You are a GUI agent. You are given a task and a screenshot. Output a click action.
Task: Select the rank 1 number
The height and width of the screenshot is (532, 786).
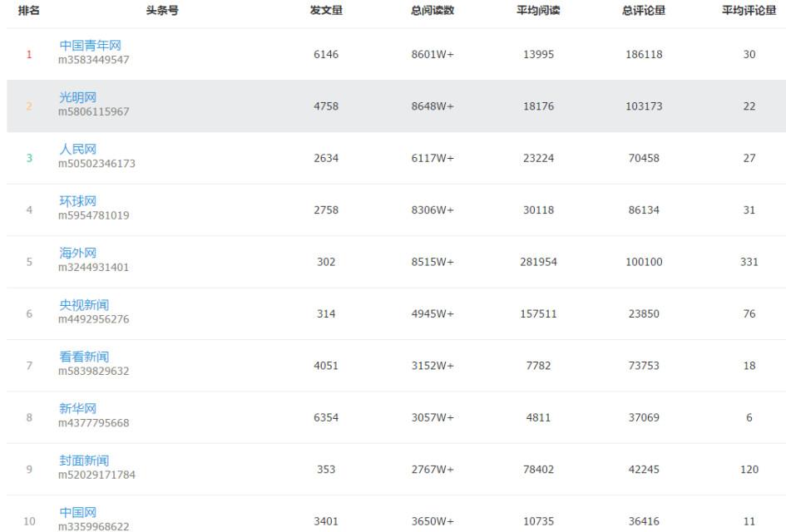point(29,55)
